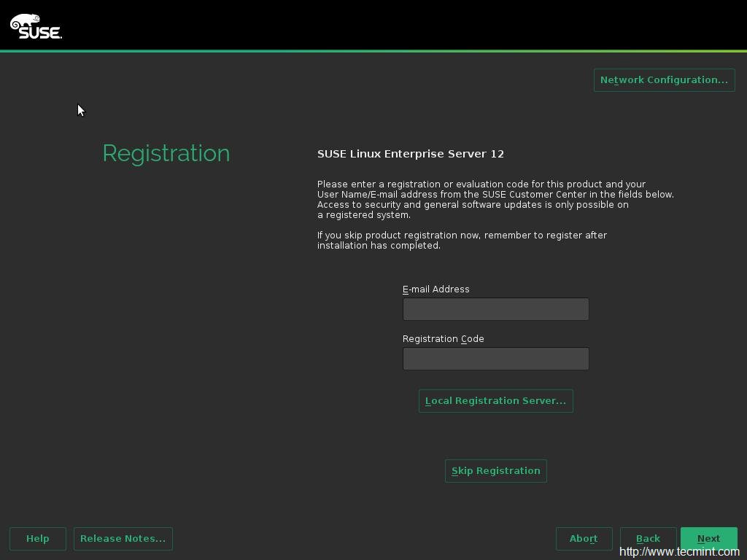This screenshot has height=560, width=747.
Task: Click the SUSE Linux Enterprise Server 12 title
Action: (411, 154)
